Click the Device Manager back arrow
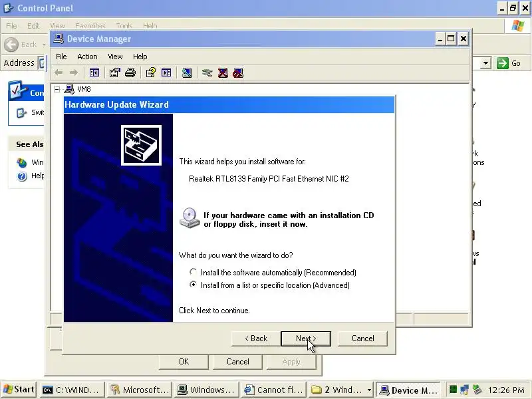This screenshot has height=399, width=532. click(x=59, y=72)
